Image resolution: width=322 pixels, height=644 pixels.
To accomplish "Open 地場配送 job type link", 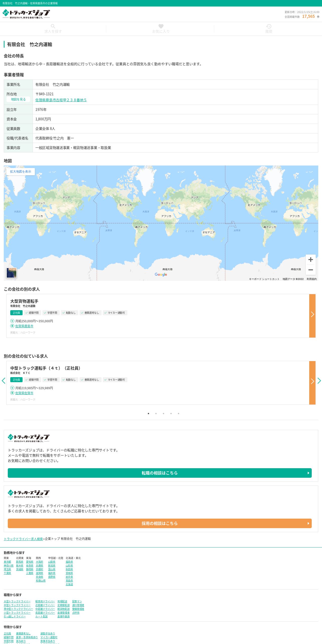I will (62, 602).
